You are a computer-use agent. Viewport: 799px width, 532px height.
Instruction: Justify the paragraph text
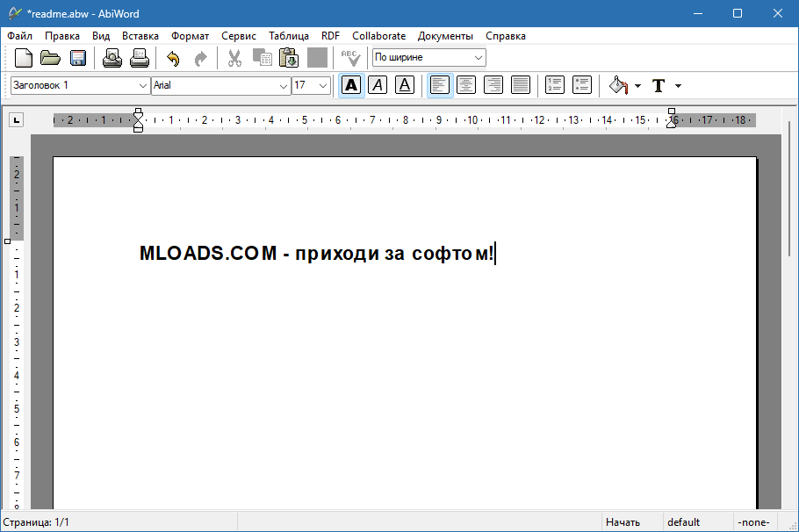point(521,85)
